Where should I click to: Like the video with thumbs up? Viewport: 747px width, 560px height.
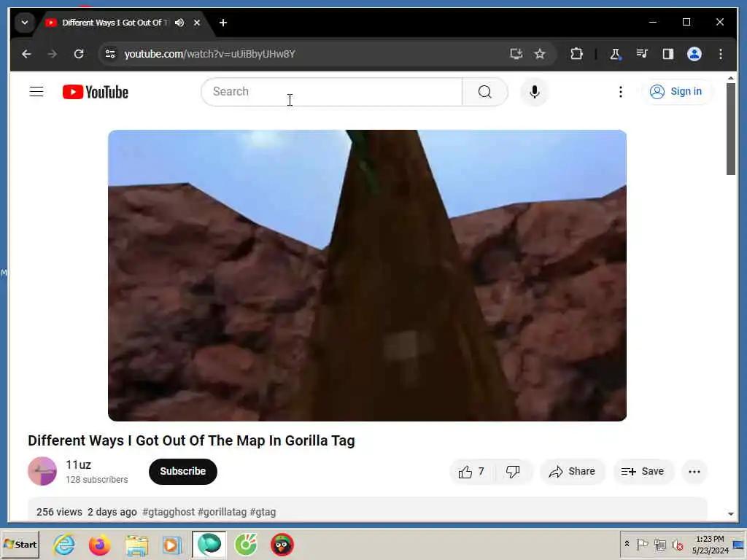tap(472, 472)
